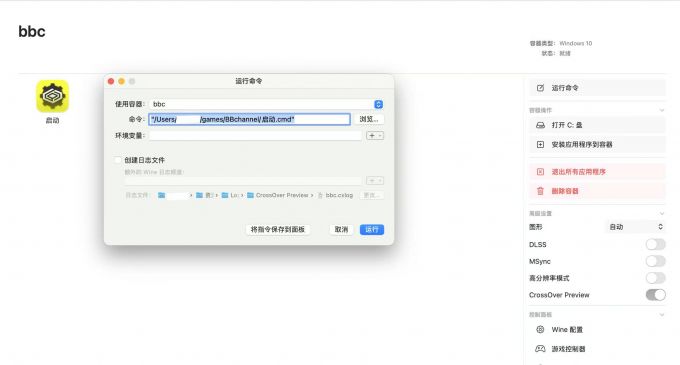Click 删除容器 in sidebar

[x=597, y=191]
